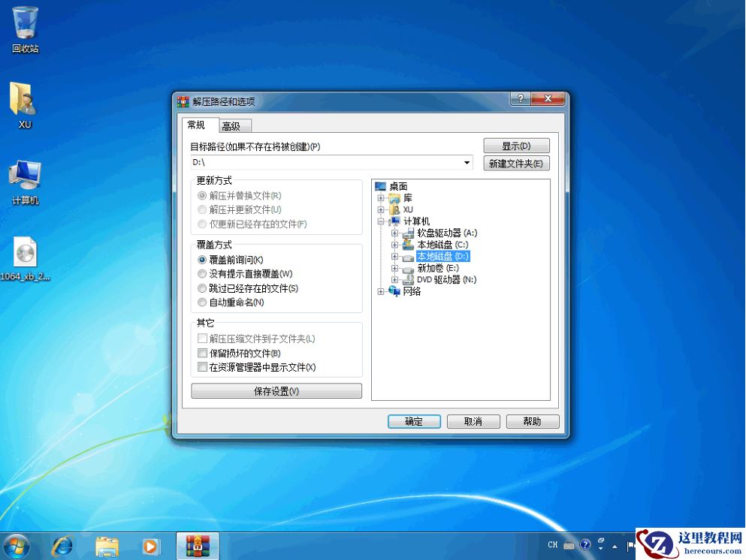
Task: Switch to the 常规 tab
Action: click(198, 125)
